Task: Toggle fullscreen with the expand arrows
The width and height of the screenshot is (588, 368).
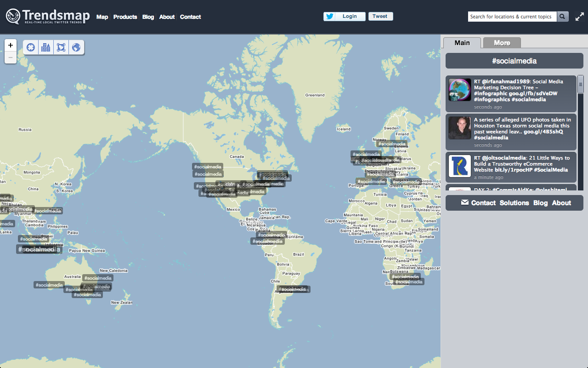Action: (580, 17)
